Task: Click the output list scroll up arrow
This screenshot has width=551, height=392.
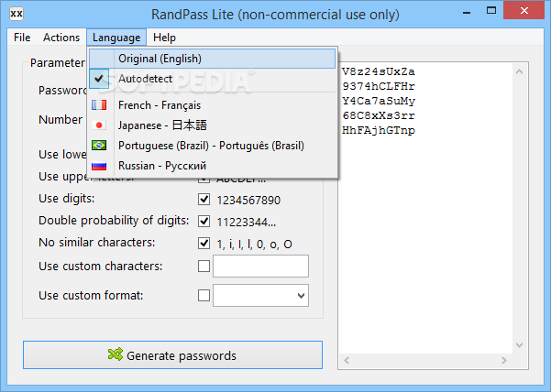Action: (x=520, y=71)
